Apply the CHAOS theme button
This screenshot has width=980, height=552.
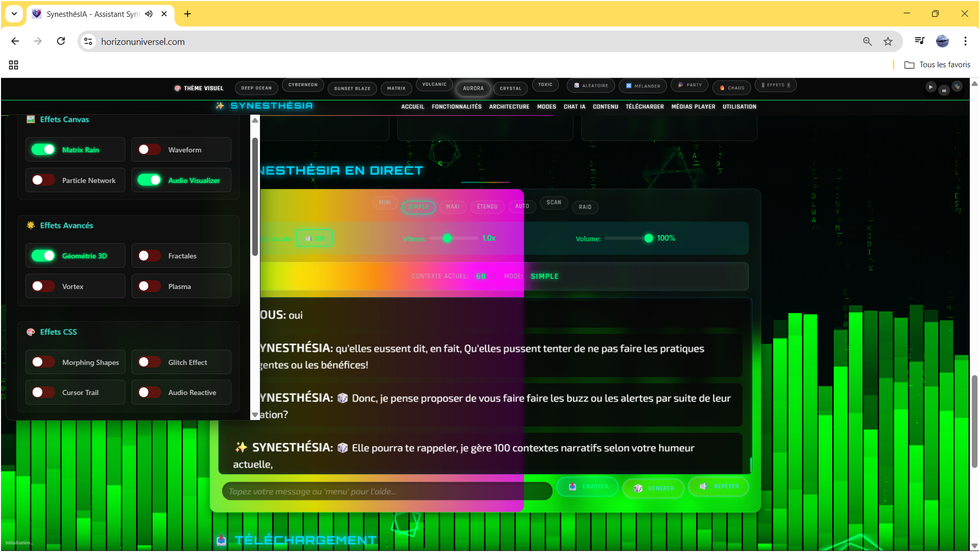click(731, 88)
